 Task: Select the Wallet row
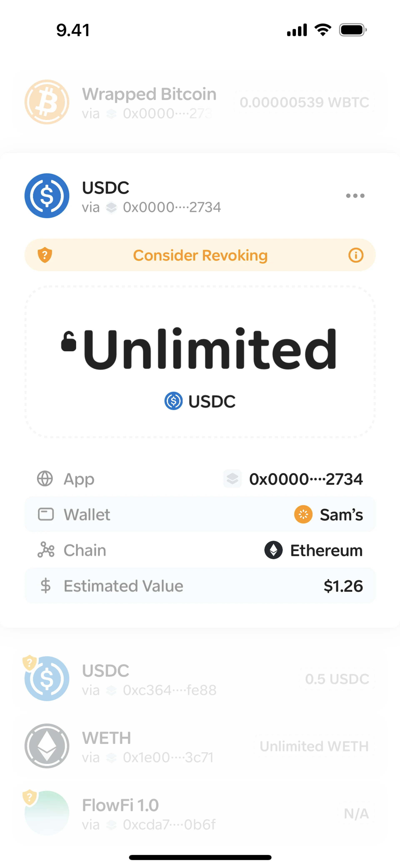(200, 515)
